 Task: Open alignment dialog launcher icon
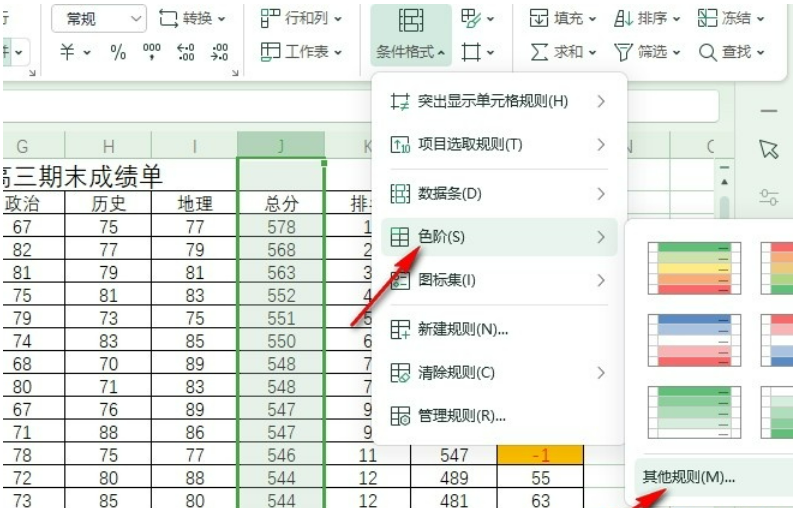[x=32, y=73]
